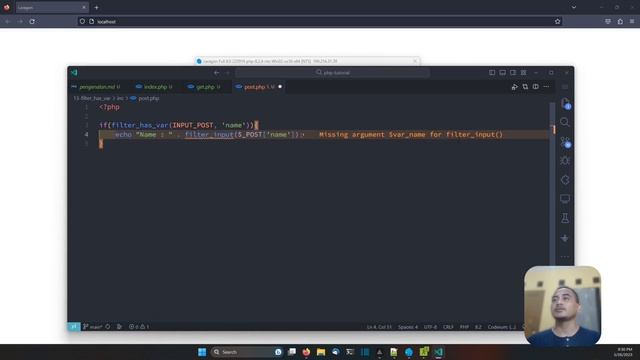Change file encoding UTF-8

(430, 327)
